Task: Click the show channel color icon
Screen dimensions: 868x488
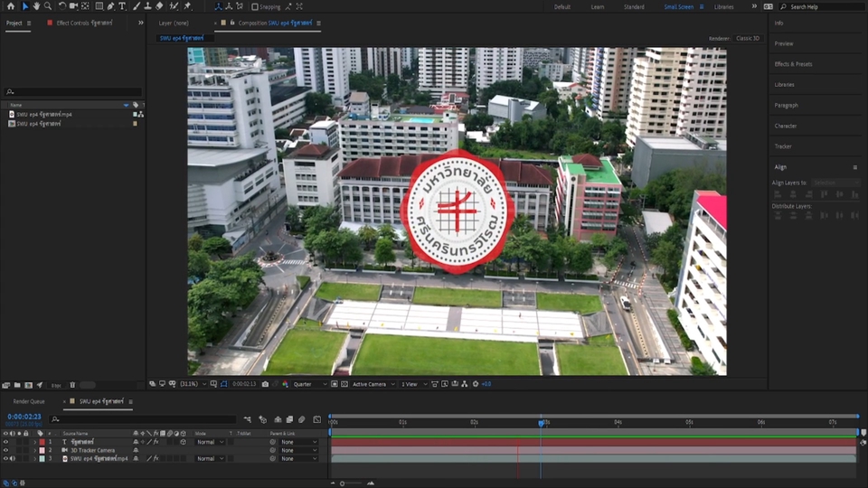Action: click(x=285, y=384)
